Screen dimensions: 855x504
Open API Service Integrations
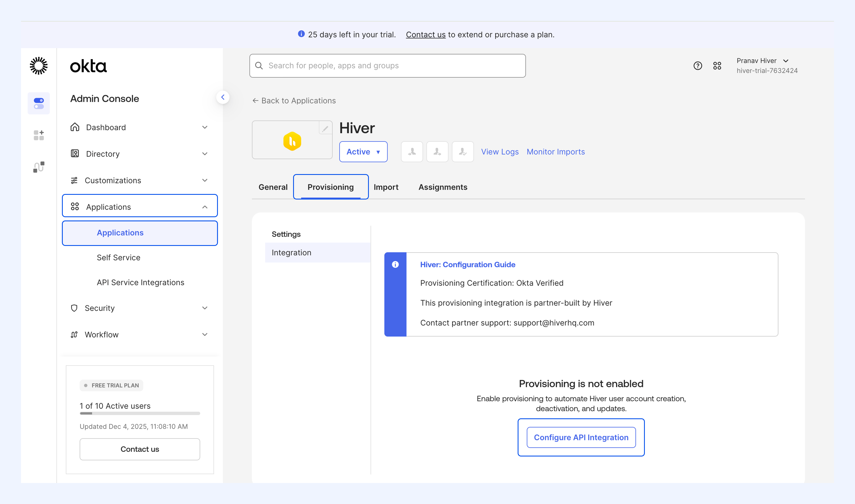[140, 282]
